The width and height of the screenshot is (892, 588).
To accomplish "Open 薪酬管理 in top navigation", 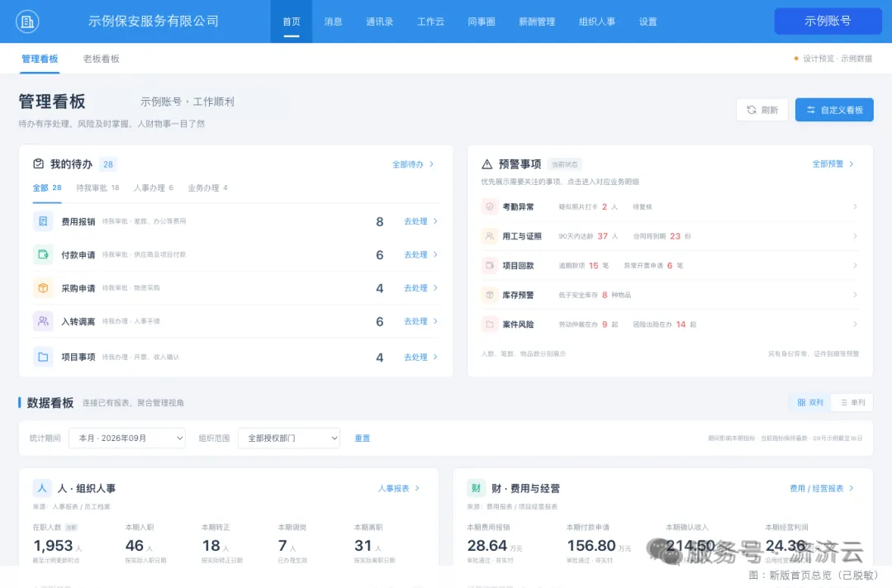I will coord(537,21).
